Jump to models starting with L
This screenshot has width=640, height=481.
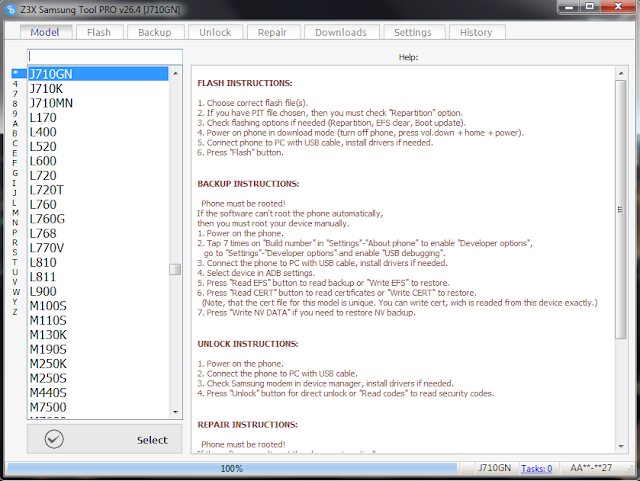[x=15, y=203]
